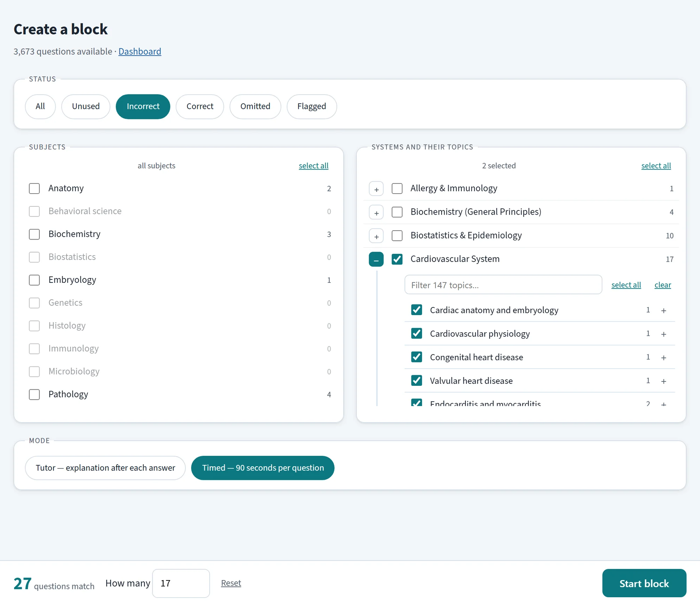The width and height of the screenshot is (700, 606).
Task: Select the All status filter
Action: [x=40, y=106]
